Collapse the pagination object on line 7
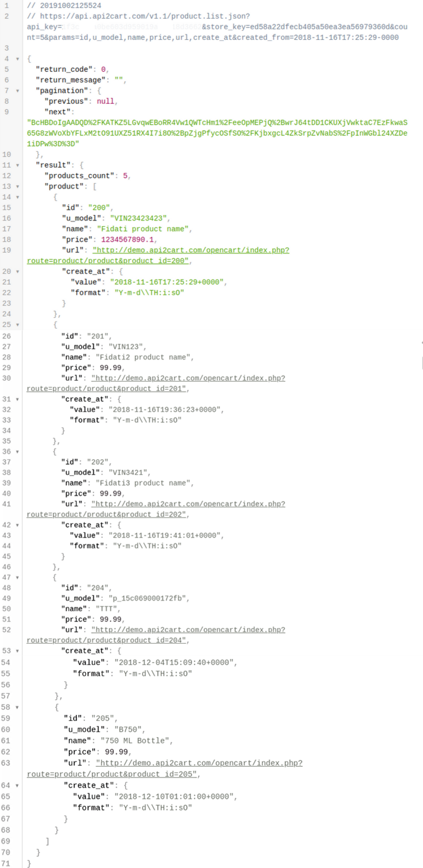 18,91
